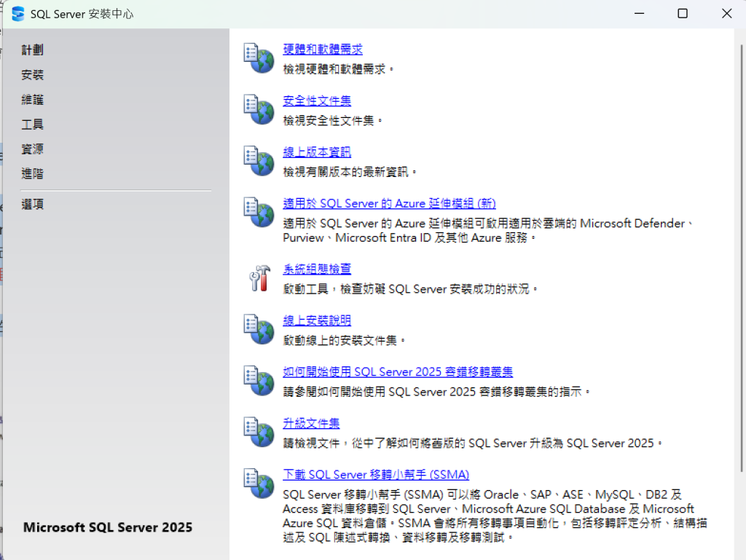Click the icon beside 硬體和軟體需求

(259, 58)
